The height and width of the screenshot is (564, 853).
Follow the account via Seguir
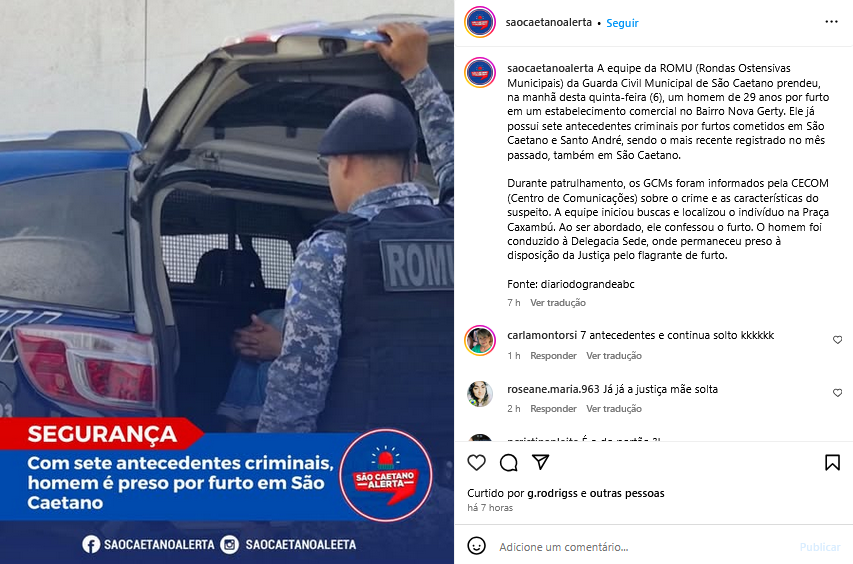pos(622,23)
